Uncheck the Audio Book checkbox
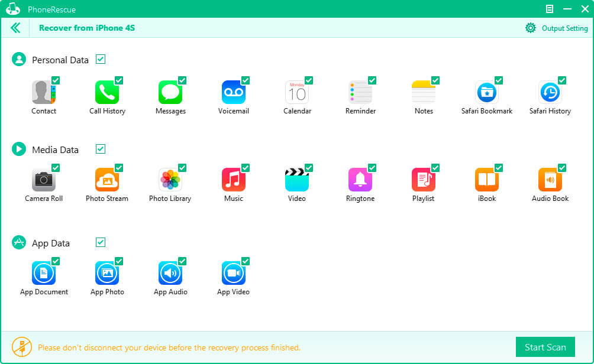This screenshot has width=594, height=364. pyautogui.click(x=562, y=168)
